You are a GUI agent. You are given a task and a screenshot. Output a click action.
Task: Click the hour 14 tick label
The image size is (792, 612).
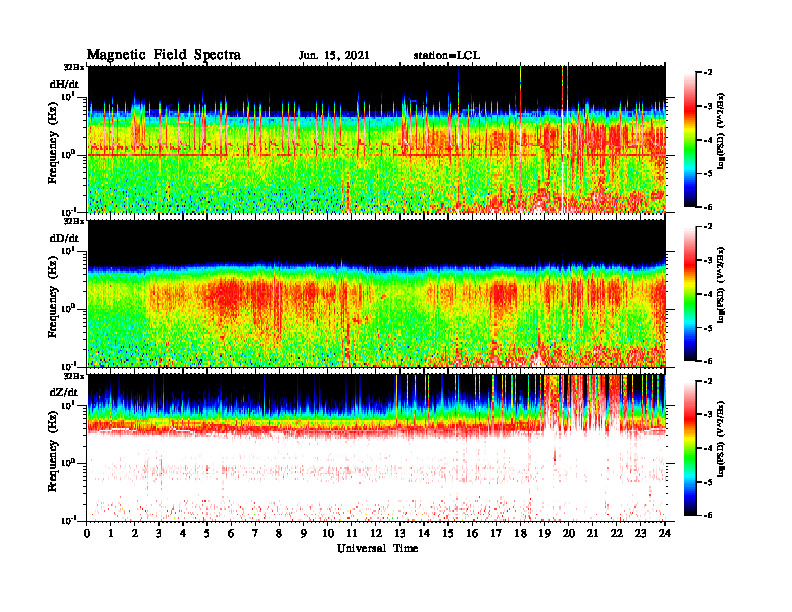424,533
